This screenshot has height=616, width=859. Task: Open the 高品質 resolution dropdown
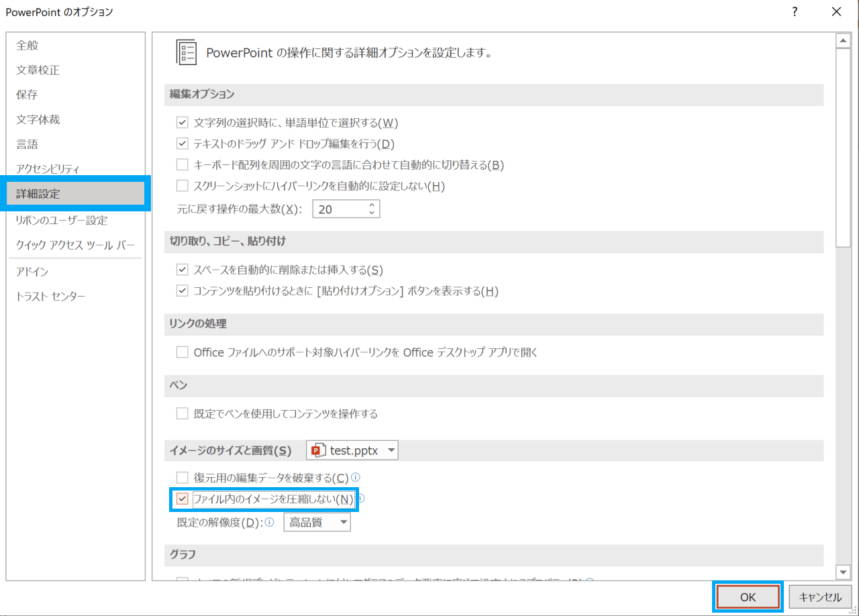pyautogui.click(x=317, y=522)
